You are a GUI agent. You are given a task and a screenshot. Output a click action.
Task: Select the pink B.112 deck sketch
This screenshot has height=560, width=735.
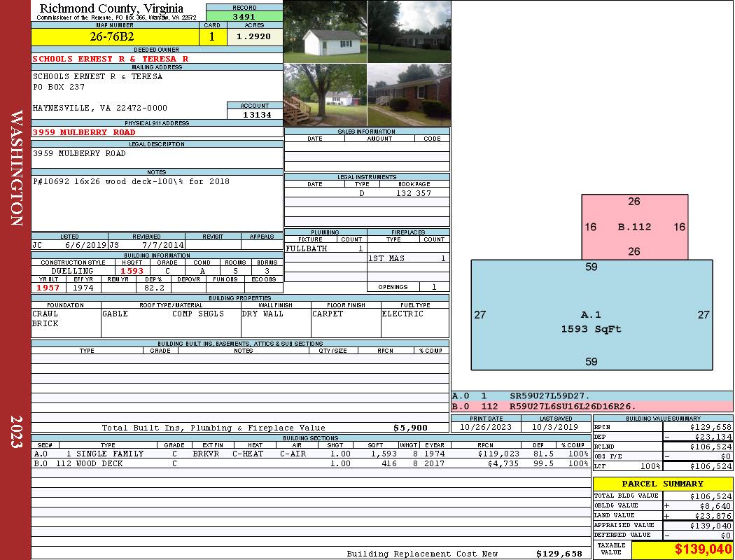coord(635,227)
